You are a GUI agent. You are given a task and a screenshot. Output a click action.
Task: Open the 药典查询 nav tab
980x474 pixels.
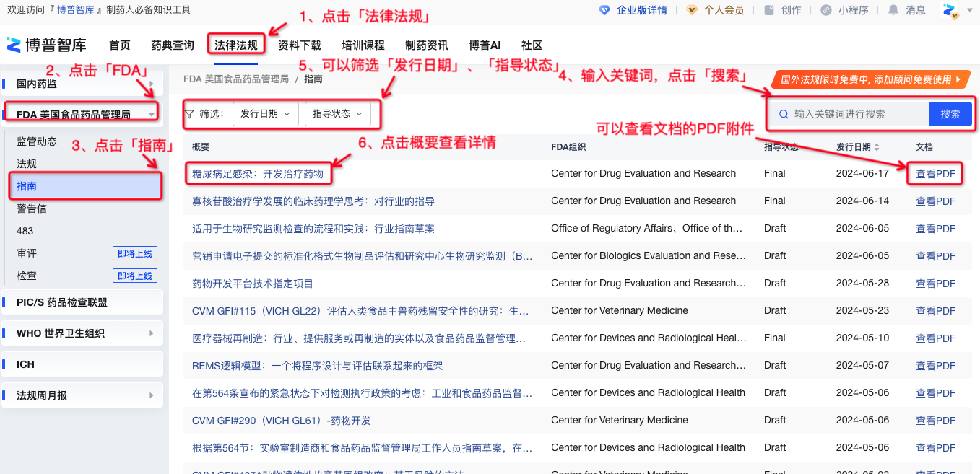coord(173,45)
